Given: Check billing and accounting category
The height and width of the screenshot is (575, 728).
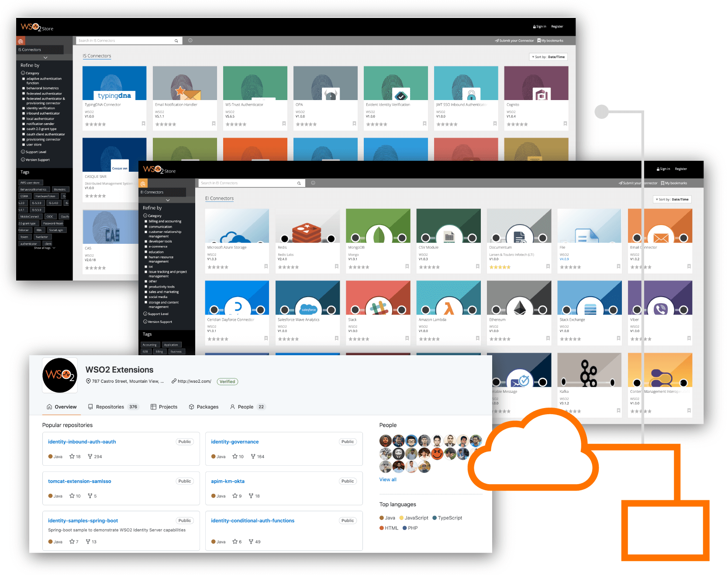Looking at the screenshot, I should tap(146, 222).
